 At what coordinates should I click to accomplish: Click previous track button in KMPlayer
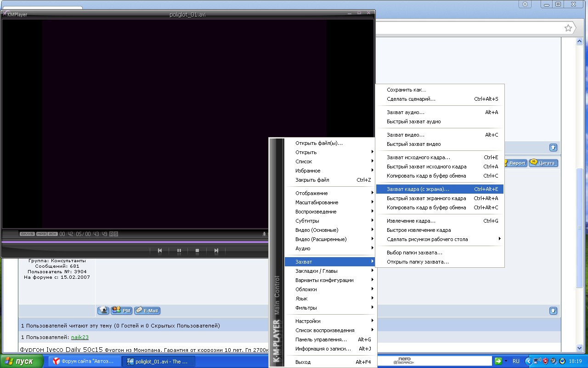coord(160,251)
